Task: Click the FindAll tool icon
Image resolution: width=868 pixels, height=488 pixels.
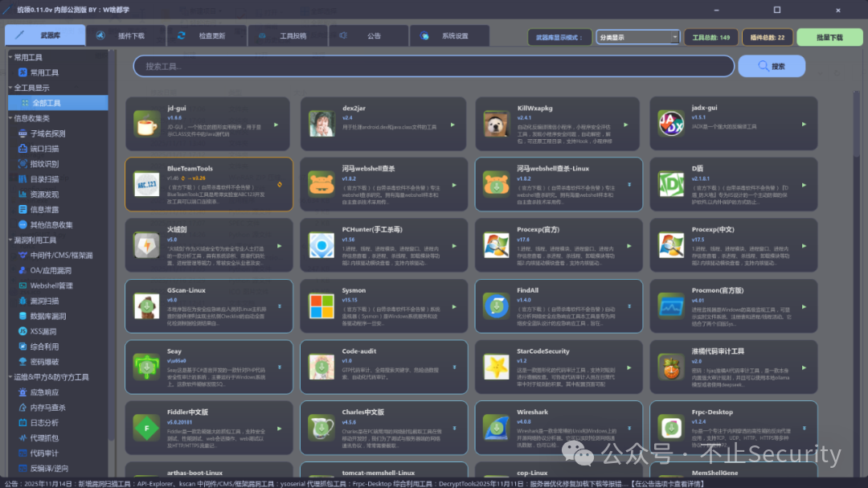Action: (x=496, y=306)
